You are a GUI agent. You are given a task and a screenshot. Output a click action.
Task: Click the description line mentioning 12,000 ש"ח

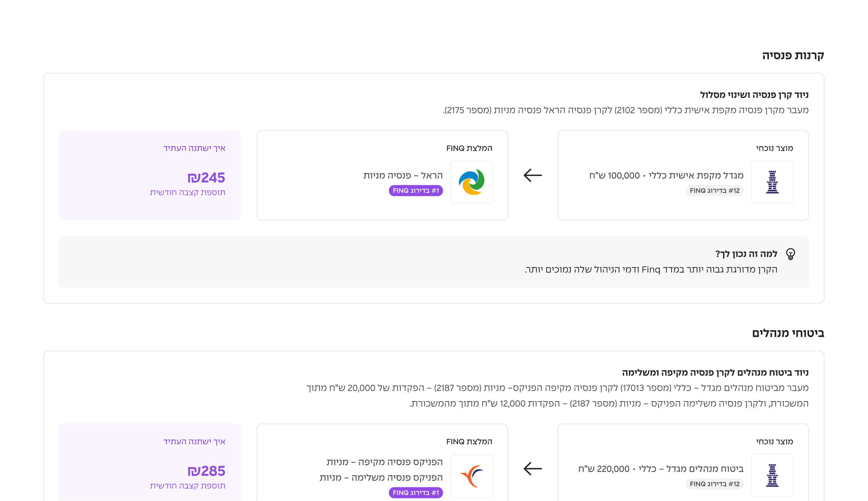tap(609, 404)
